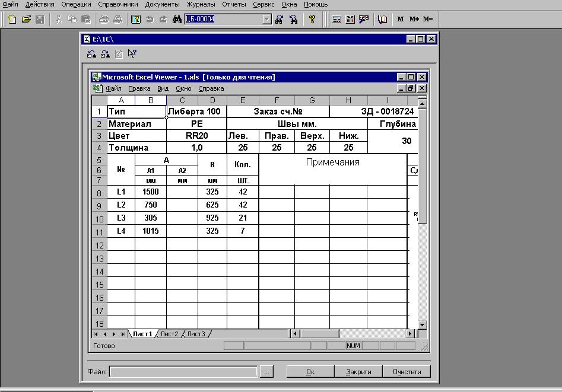562x392 pixels.
Task: Click the M+ memory add button
Action: [414, 19]
